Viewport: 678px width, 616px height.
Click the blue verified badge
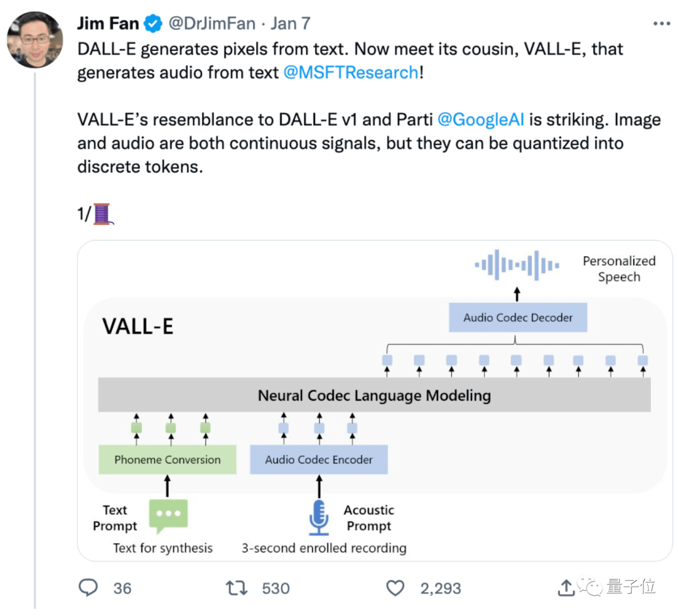click(x=153, y=24)
